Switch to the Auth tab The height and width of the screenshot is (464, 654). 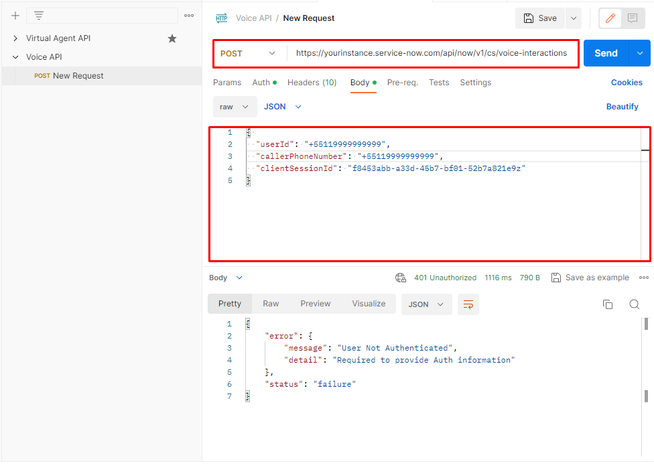pyautogui.click(x=264, y=83)
